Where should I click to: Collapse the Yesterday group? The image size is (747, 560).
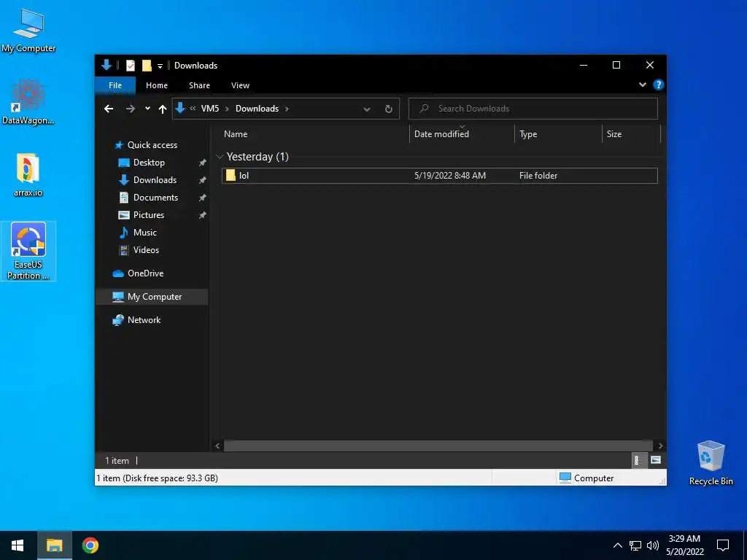coord(220,157)
